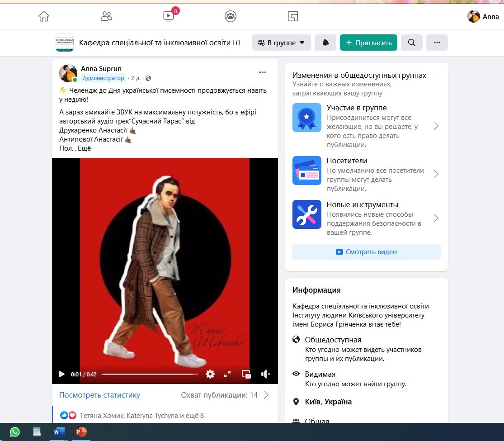Click the video progress bar

pos(149,374)
